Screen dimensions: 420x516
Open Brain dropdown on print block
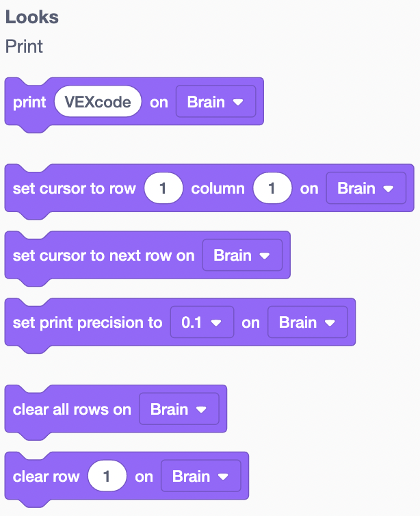tap(215, 102)
